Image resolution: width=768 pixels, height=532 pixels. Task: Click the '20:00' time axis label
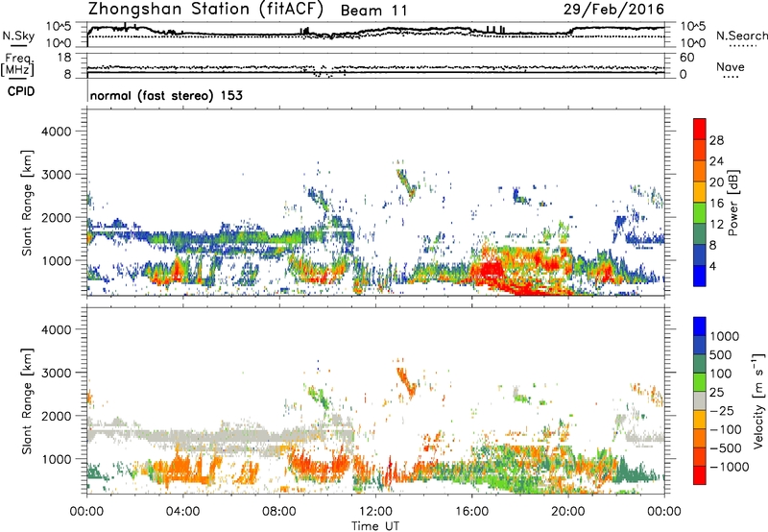click(568, 512)
